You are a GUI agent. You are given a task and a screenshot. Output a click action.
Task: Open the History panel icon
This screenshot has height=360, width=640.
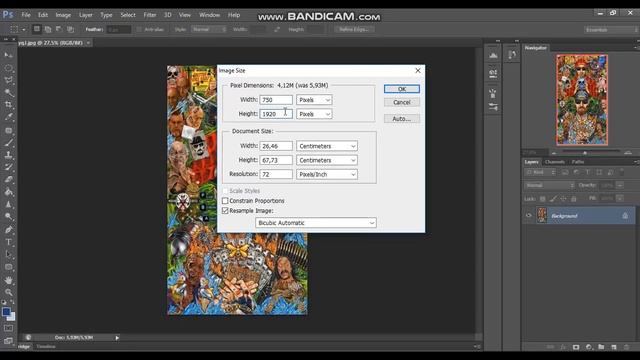[x=512, y=55]
